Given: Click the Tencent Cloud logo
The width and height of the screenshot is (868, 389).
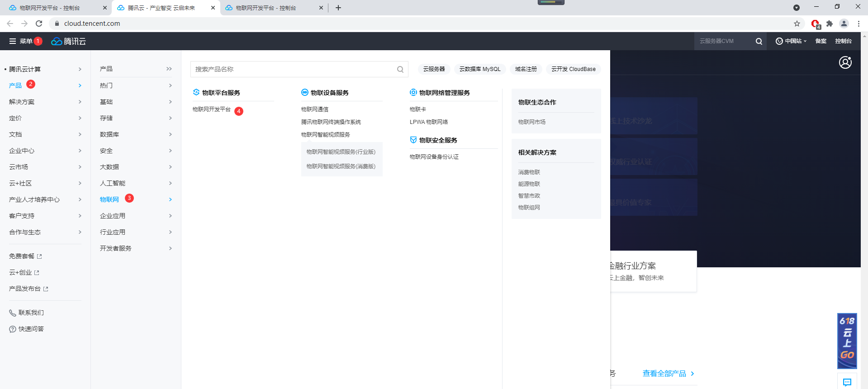Looking at the screenshot, I should 68,41.
